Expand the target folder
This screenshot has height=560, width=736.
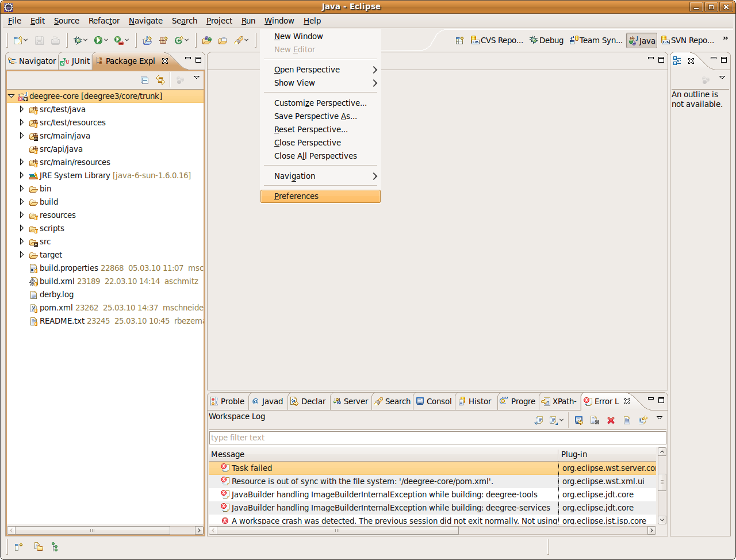tap(22, 254)
